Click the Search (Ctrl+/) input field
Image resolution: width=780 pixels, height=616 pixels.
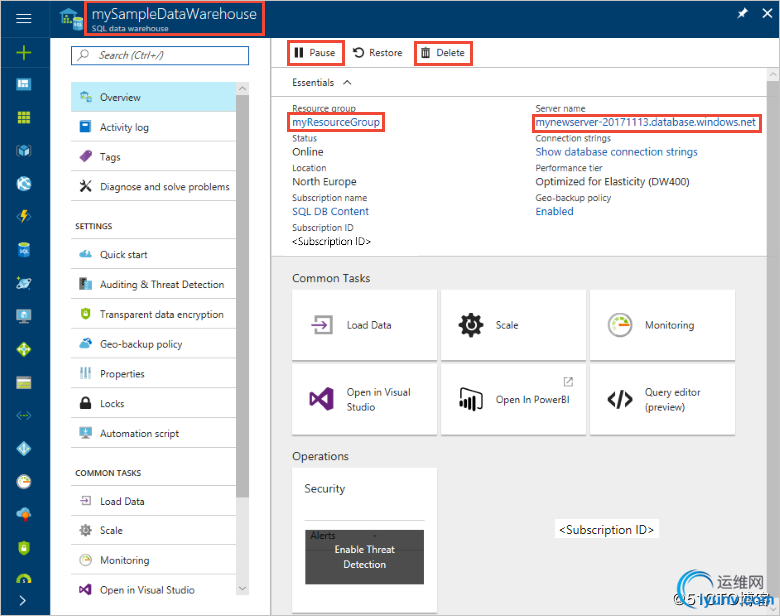[x=160, y=55]
